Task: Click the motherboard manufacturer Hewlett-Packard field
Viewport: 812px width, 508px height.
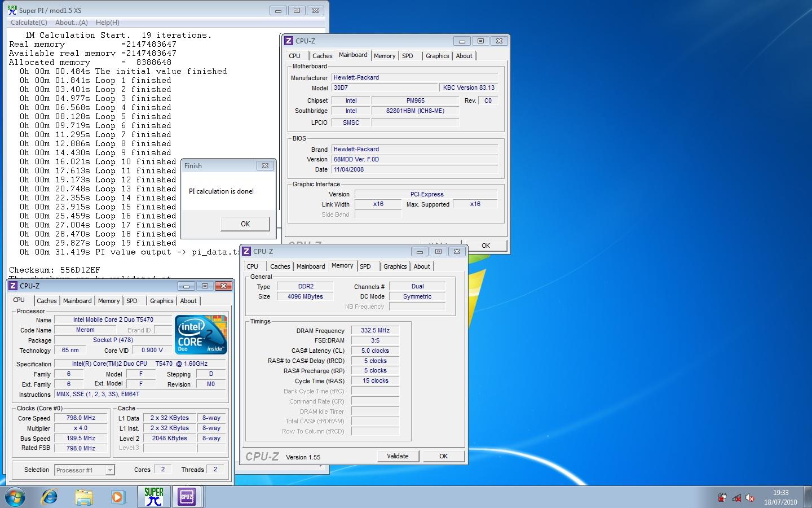Action: 414,77
